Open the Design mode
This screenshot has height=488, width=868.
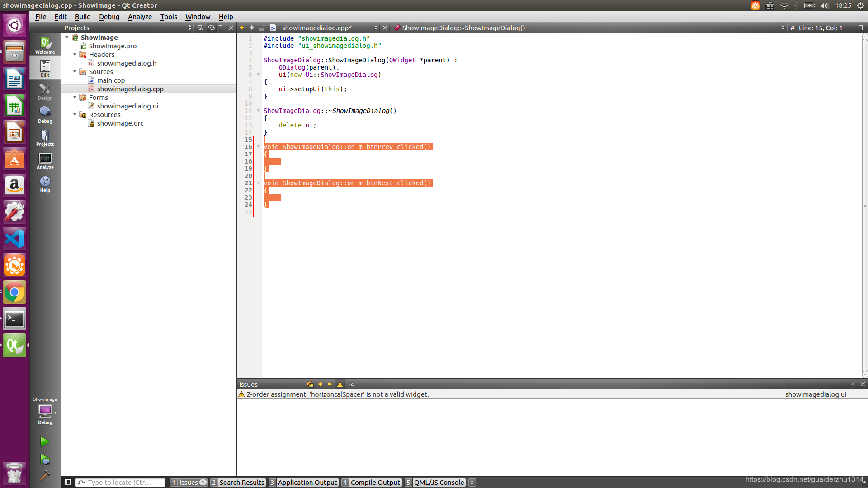tap(45, 91)
